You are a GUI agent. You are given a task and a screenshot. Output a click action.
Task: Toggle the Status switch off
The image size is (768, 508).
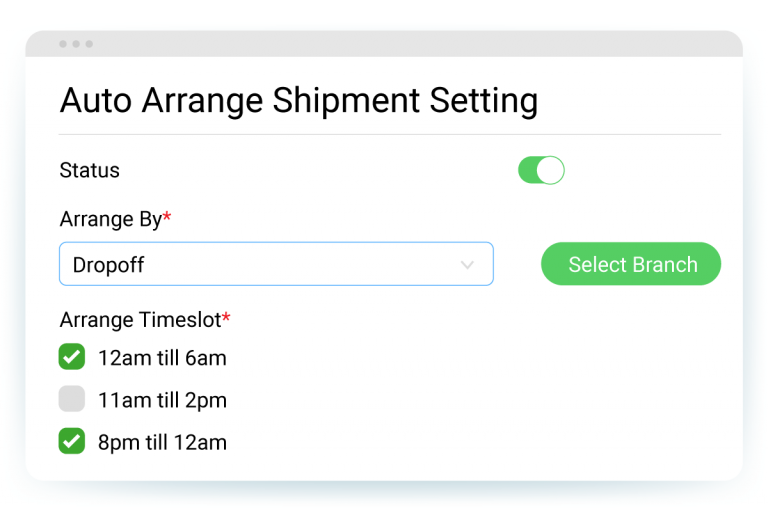coord(541,170)
